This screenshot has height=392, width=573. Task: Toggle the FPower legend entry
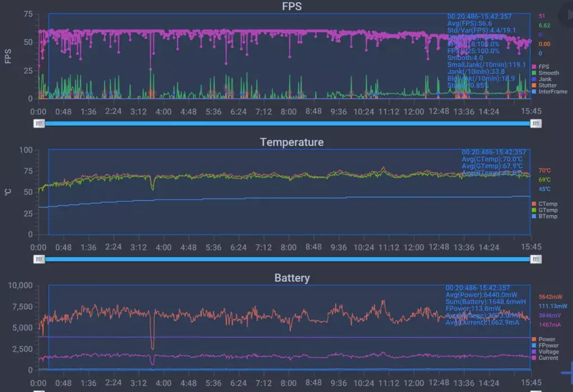click(545, 345)
